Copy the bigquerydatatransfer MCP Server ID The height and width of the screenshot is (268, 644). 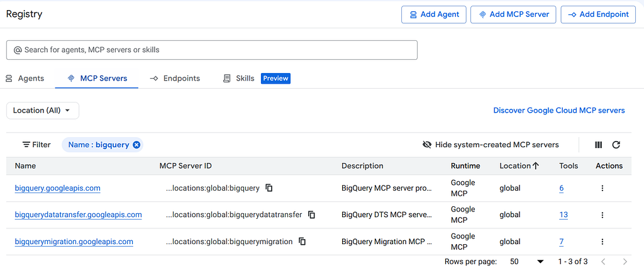pos(312,215)
